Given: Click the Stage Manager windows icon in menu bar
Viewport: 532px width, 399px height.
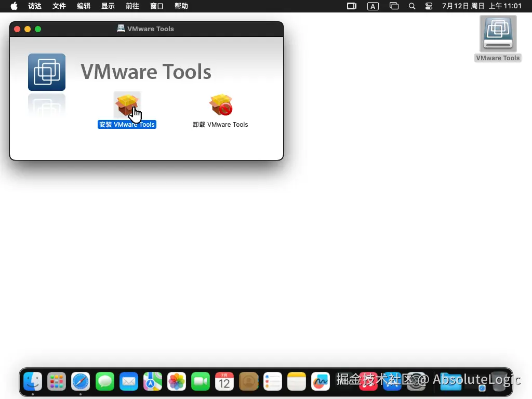Looking at the screenshot, I should 394,6.
